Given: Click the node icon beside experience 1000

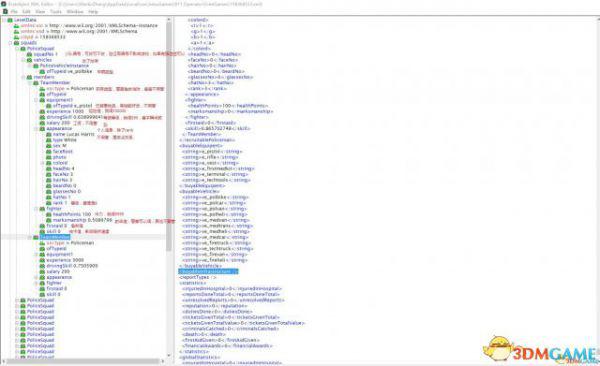Looking at the screenshot, I should click(42, 111).
